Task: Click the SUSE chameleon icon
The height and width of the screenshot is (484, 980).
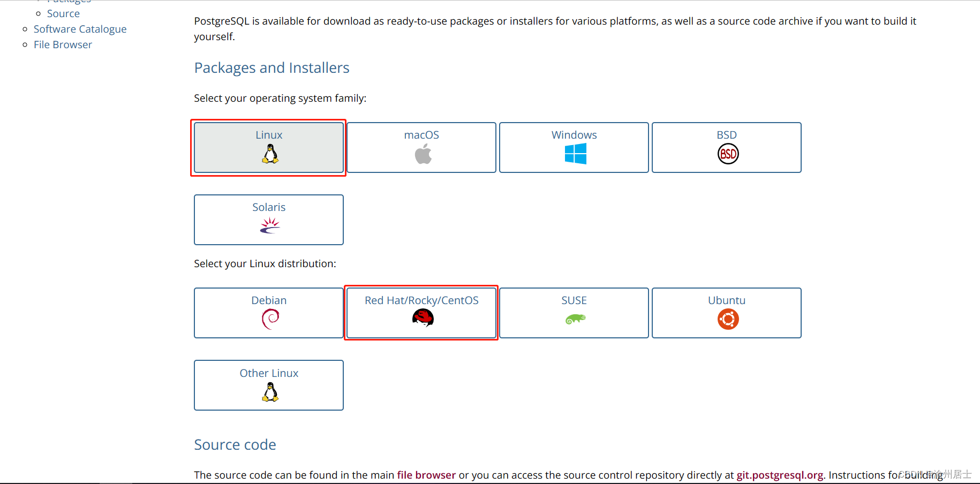Action: (x=576, y=319)
